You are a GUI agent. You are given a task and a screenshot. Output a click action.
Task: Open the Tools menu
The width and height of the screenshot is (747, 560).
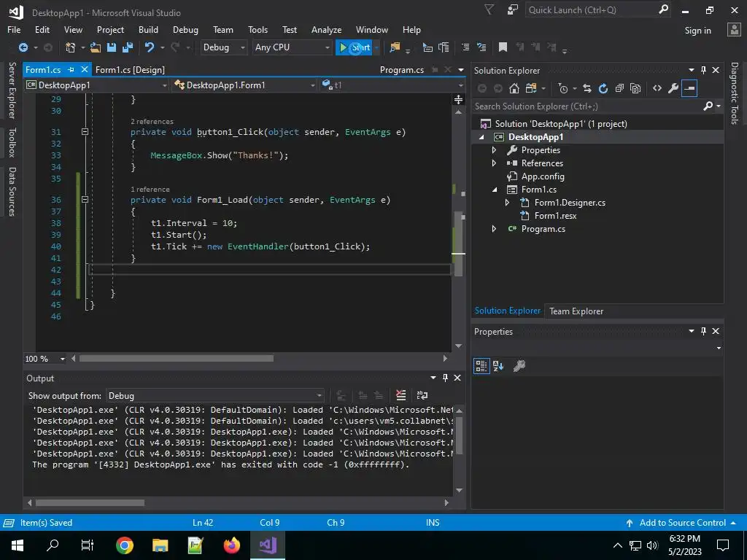[258, 29]
